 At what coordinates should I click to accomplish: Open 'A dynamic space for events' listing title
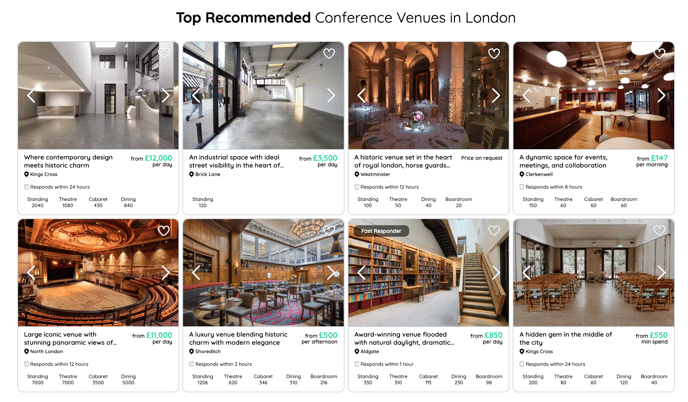coord(563,161)
